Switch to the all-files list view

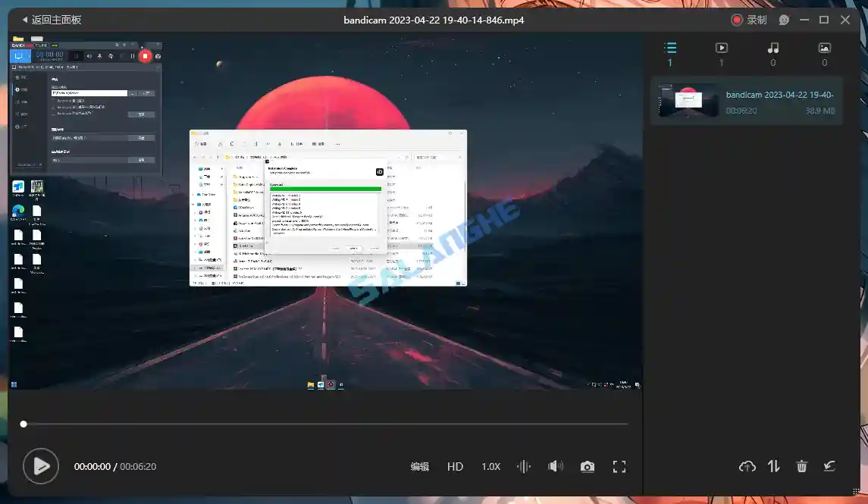pos(669,47)
